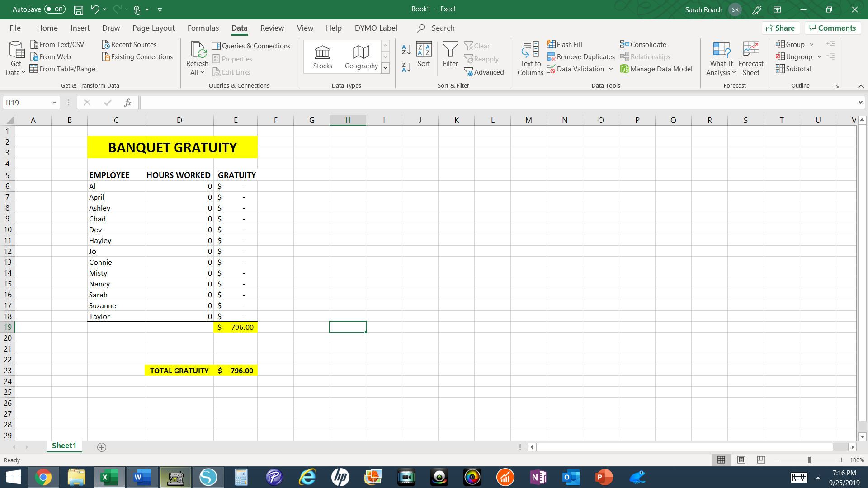Toggle AutoSave switch on
The image size is (868, 488).
pyautogui.click(x=55, y=9)
